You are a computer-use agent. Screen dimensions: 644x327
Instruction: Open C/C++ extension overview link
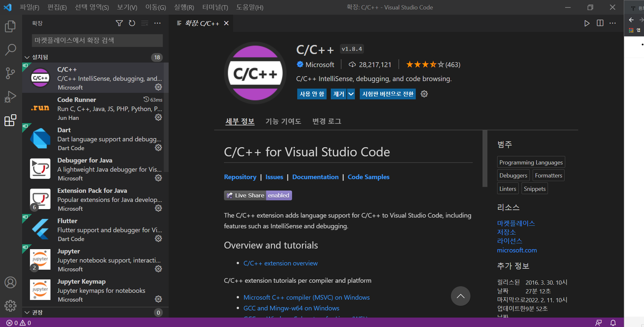coord(280,263)
